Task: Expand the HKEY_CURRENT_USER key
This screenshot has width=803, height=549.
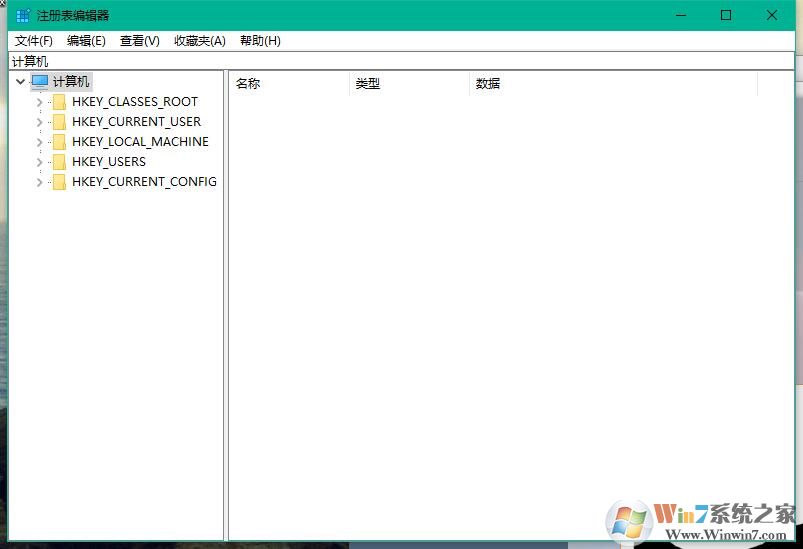Action: [x=39, y=122]
